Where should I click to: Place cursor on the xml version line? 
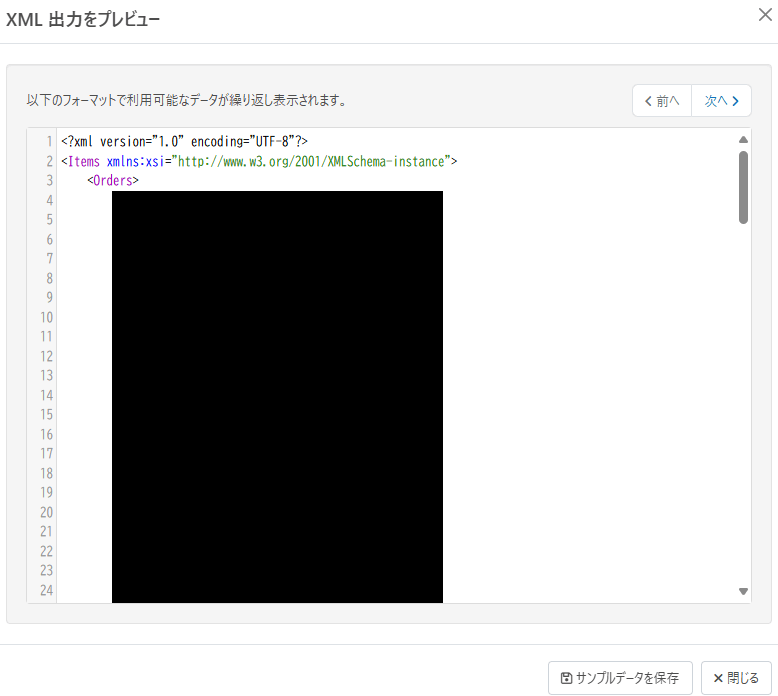(x=185, y=142)
